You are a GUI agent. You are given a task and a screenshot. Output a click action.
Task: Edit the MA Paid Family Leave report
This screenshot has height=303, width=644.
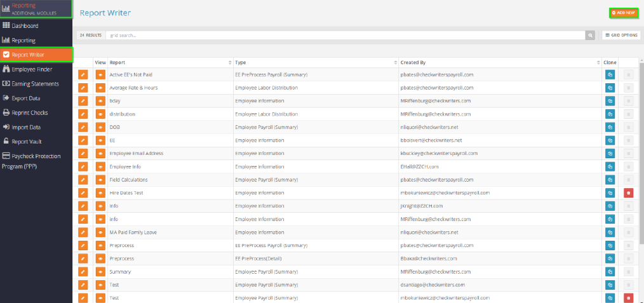tap(83, 232)
